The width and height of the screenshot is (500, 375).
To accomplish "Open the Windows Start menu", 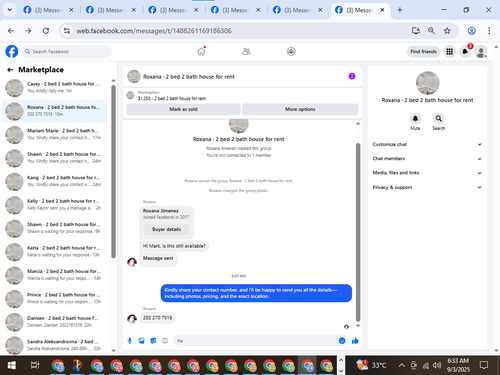I will [x=12, y=365].
